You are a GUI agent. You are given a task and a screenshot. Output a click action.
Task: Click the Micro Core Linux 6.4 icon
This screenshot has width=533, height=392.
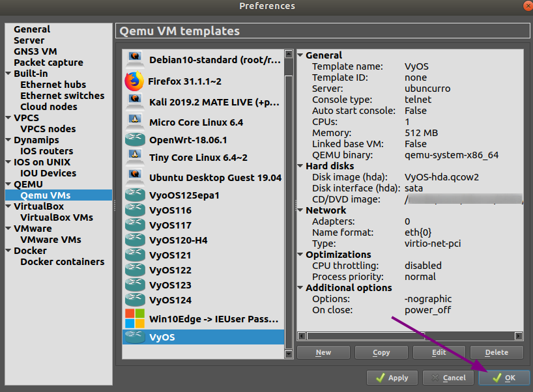coord(135,122)
